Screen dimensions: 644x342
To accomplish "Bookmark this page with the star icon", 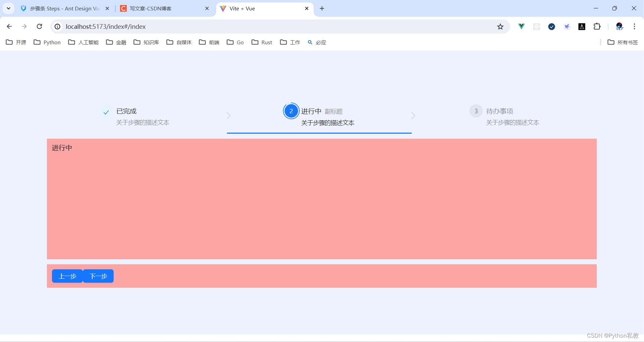I will coord(500,26).
